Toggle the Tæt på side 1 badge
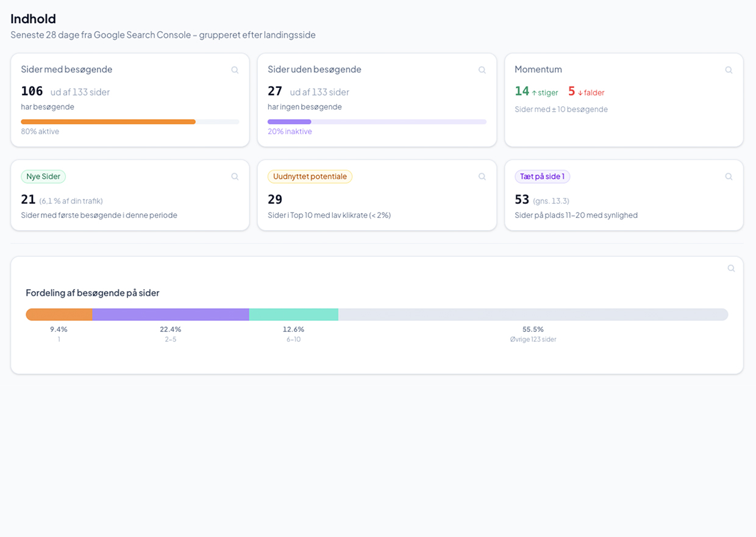The height and width of the screenshot is (537, 756). point(542,176)
